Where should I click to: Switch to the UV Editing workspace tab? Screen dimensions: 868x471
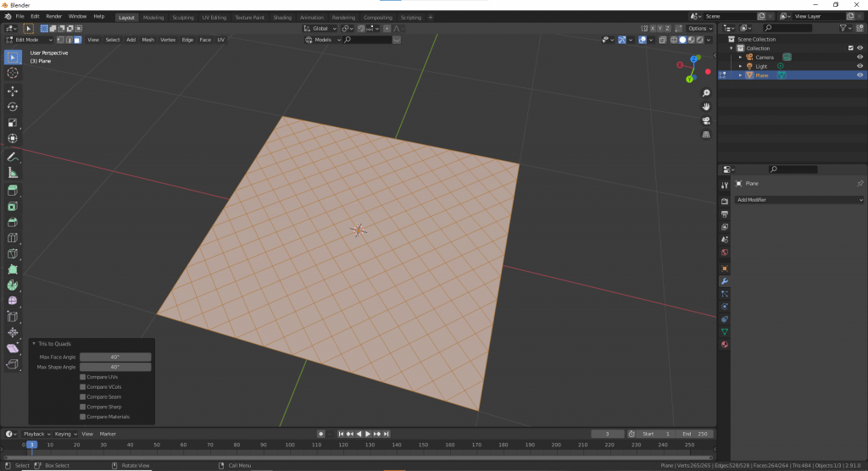click(x=214, y=17)
